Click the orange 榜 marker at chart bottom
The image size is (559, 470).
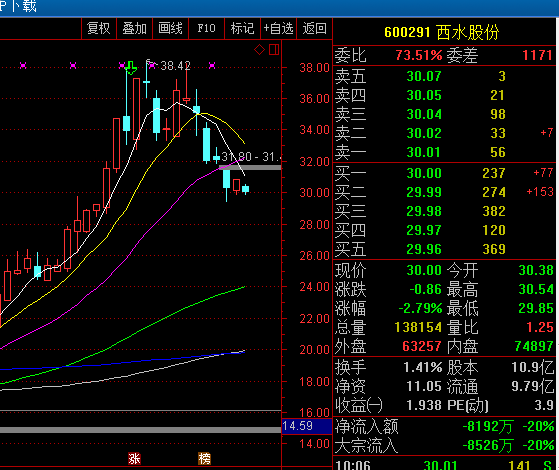coord(204,458)
